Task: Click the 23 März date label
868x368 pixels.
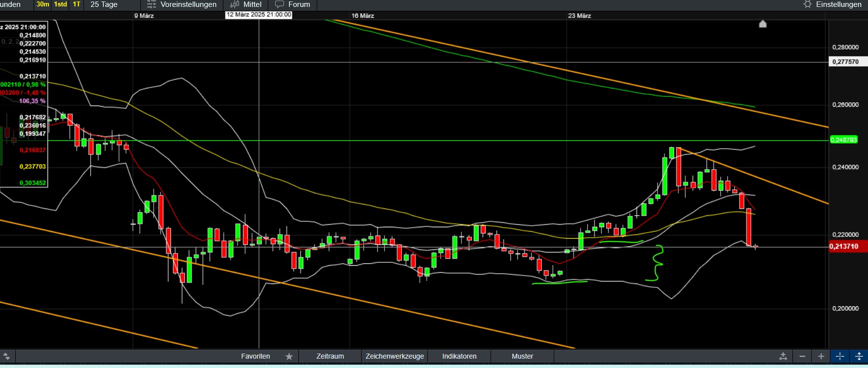Action: (x=579, y=16)
